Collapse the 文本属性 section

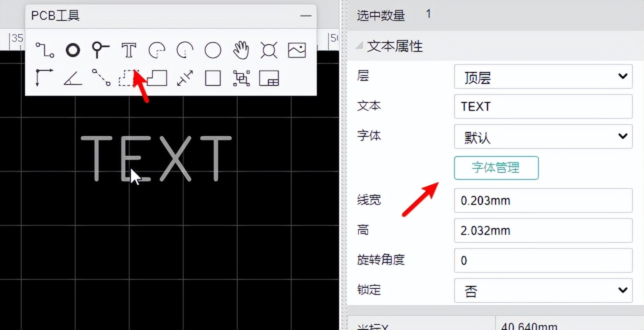(358, 45)
